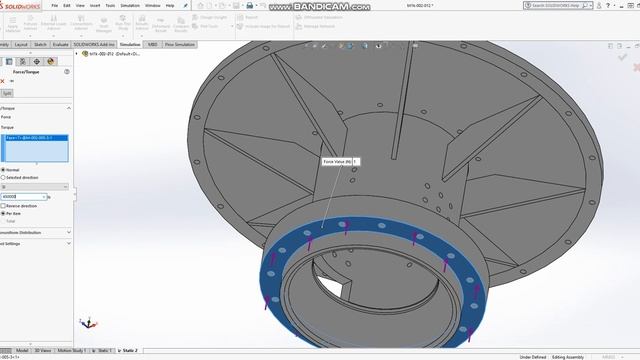
Task: Click Include Image for Report tool
Action: pos(263,26)
